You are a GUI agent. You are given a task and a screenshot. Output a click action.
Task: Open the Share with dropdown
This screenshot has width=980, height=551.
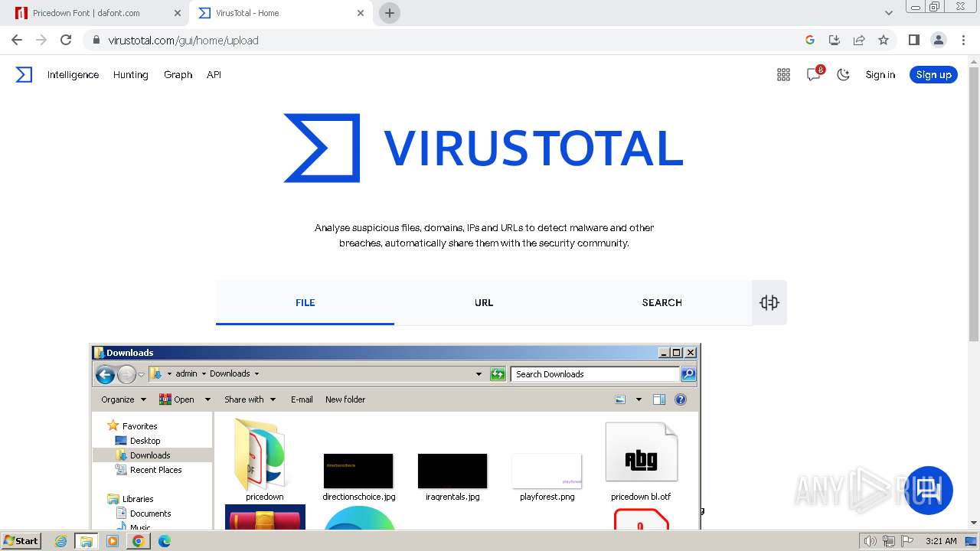250,399
